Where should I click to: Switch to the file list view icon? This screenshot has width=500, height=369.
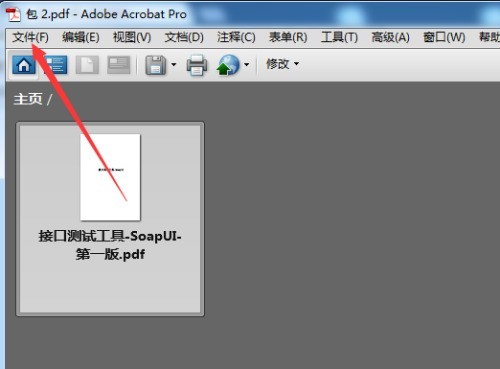click(55, 65)
